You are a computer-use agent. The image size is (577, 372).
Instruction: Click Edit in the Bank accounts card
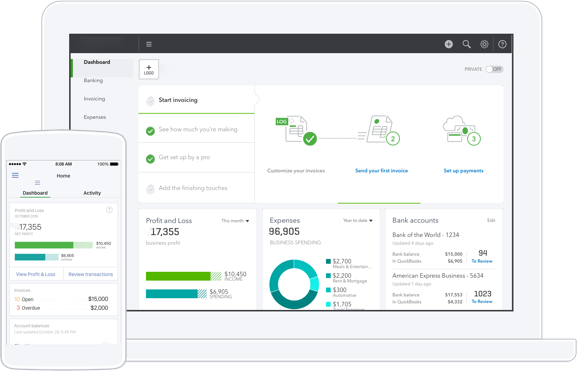point(491,220)
